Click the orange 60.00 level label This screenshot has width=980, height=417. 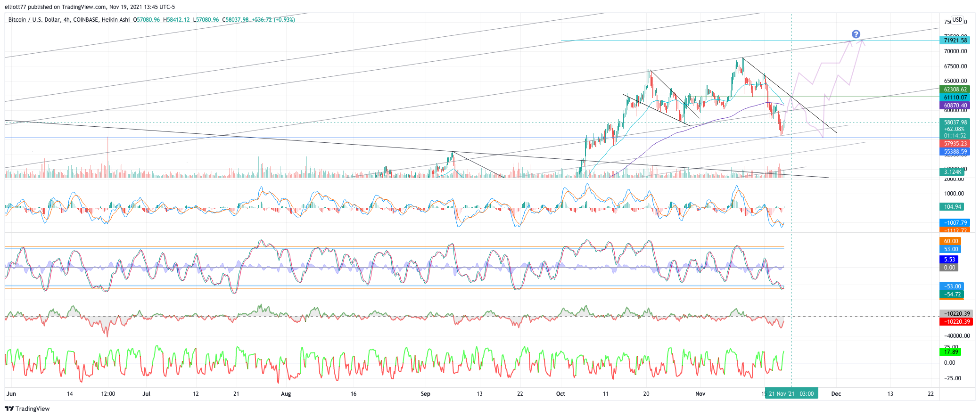[950, 241]
